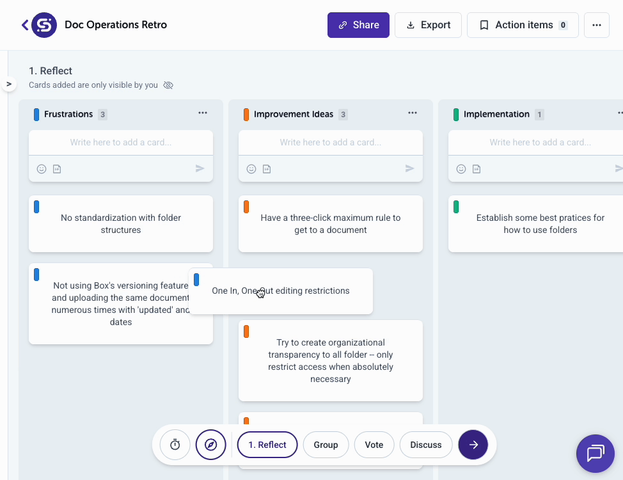The image size is (623, 480).
Task: Click the Share button
Action: (358, 25)
